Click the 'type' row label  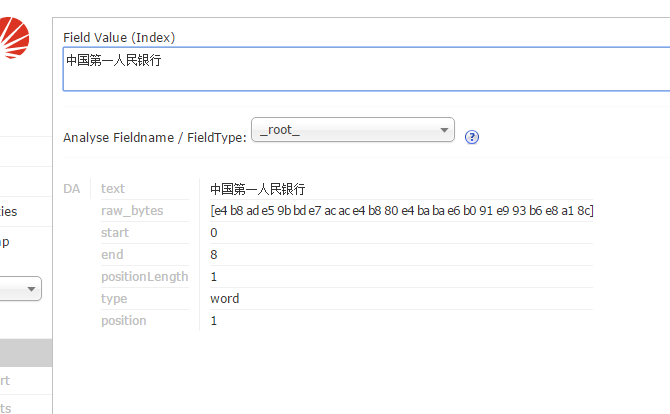[x=114, y=299]
